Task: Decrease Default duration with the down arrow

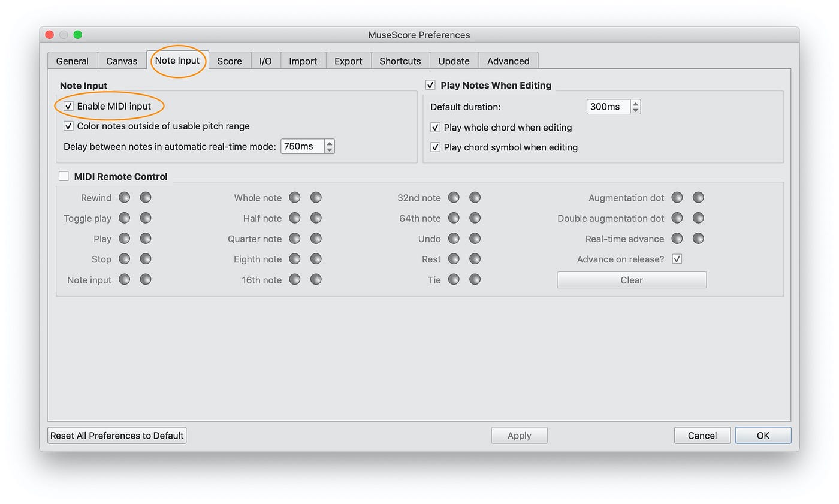Action: click(x=636, y=110)
